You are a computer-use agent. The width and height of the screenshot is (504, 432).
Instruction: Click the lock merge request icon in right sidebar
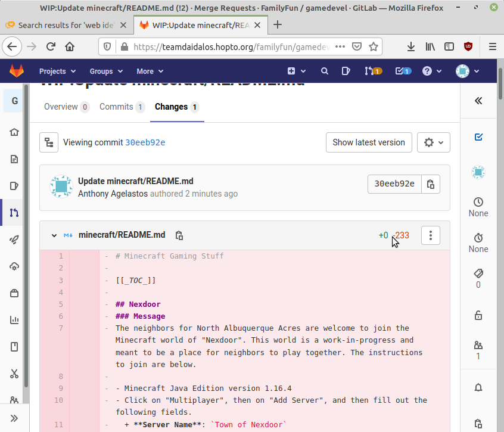click(478, 315)
